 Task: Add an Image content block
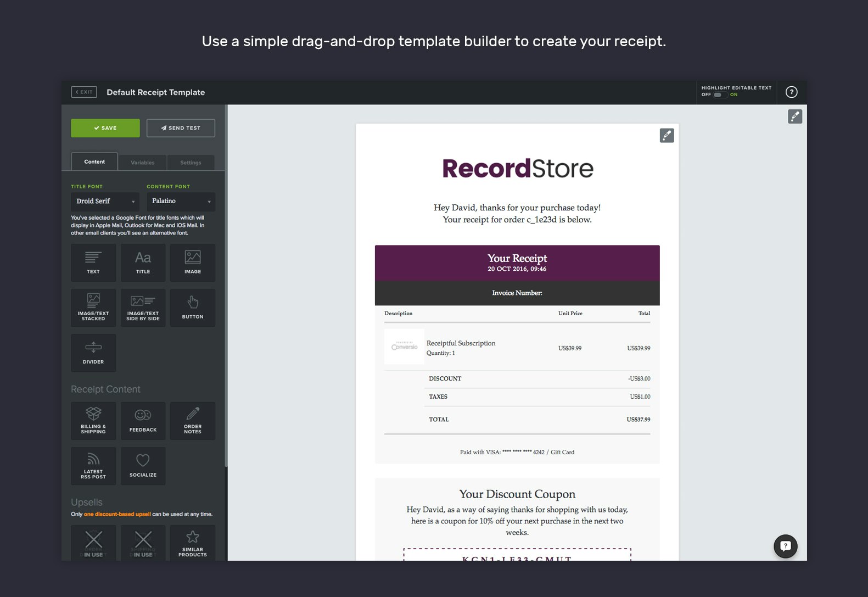[193, 263]
